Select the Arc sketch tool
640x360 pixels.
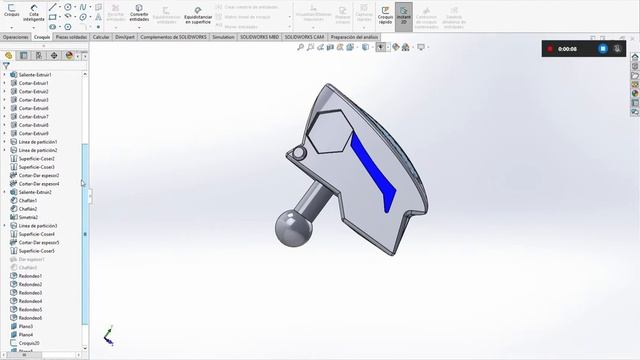pyautogui.click(x=68, y=17)
